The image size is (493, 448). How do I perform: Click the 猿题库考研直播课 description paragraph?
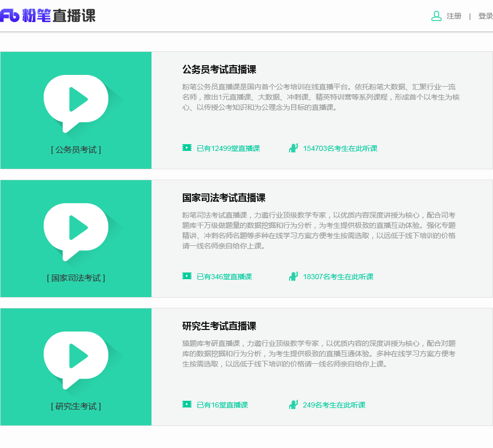pyautogui.click(x=319, y=354)
